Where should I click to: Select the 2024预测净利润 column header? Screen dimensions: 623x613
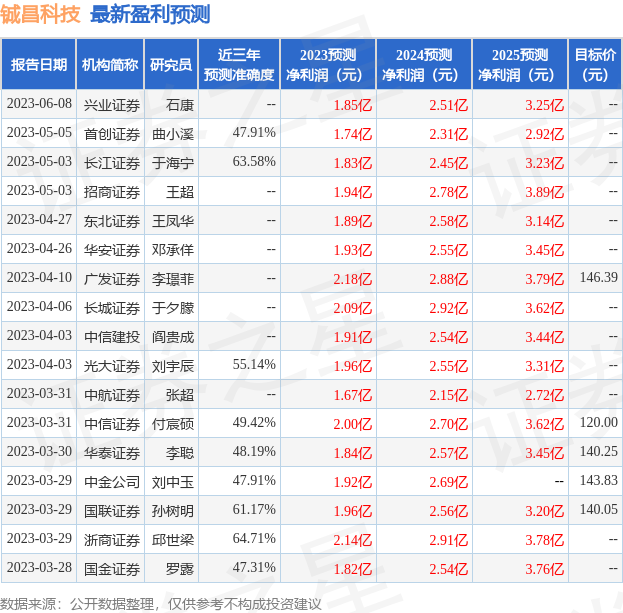424,64
